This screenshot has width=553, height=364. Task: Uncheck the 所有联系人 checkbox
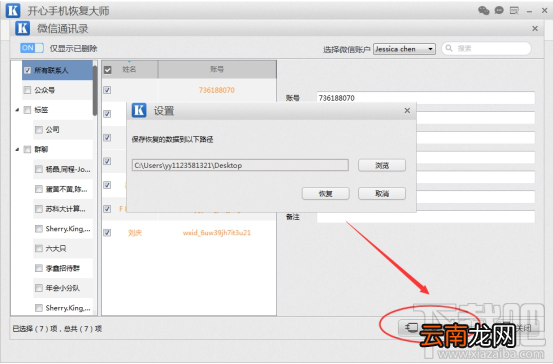(27, 71)
